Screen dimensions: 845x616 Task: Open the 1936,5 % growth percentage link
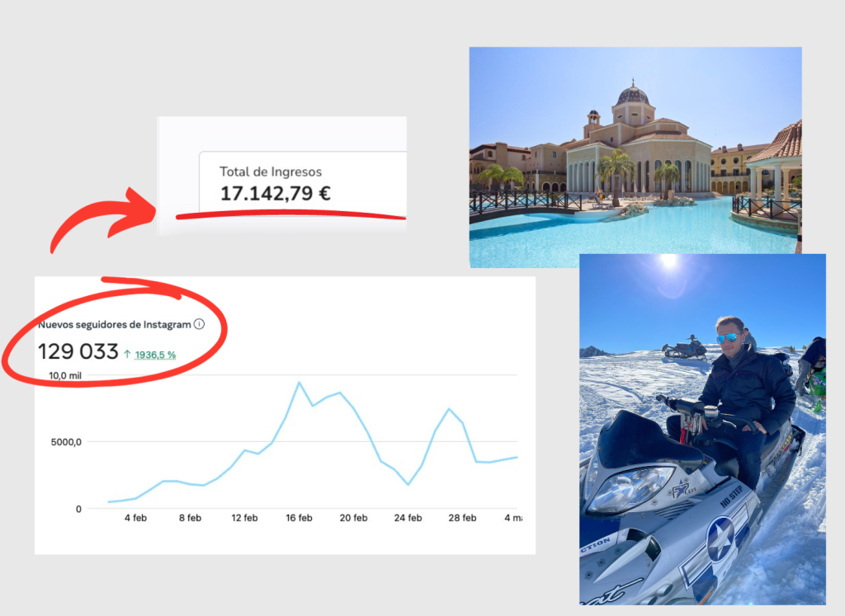point(154,355)
